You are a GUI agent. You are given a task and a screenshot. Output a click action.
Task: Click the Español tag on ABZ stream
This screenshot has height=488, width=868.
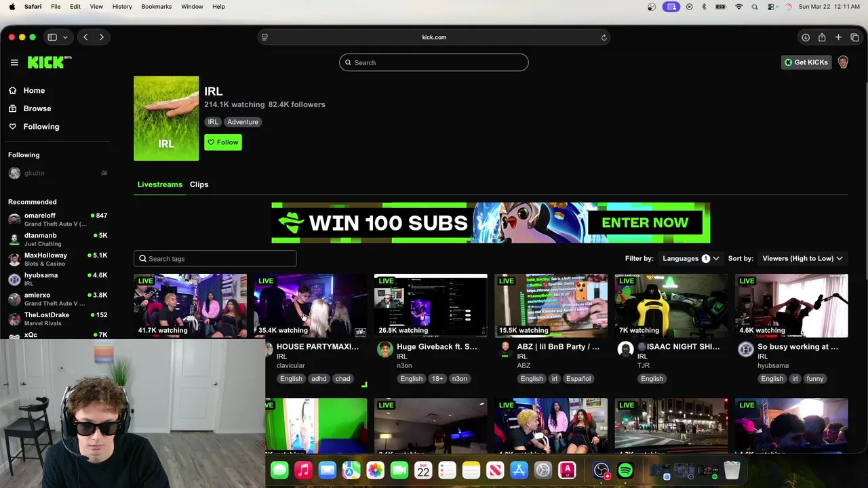pos(578,379)
